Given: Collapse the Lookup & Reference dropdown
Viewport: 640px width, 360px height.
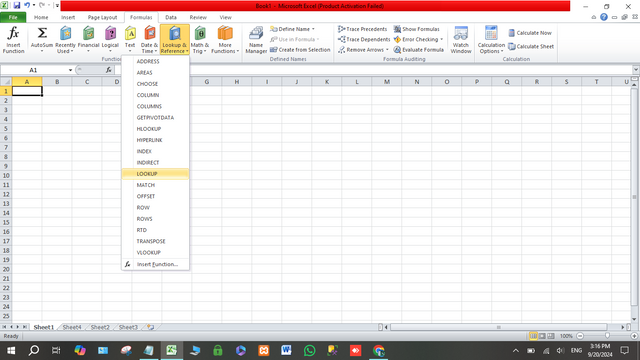Looking at the screenshot, I should pos(175,39).
